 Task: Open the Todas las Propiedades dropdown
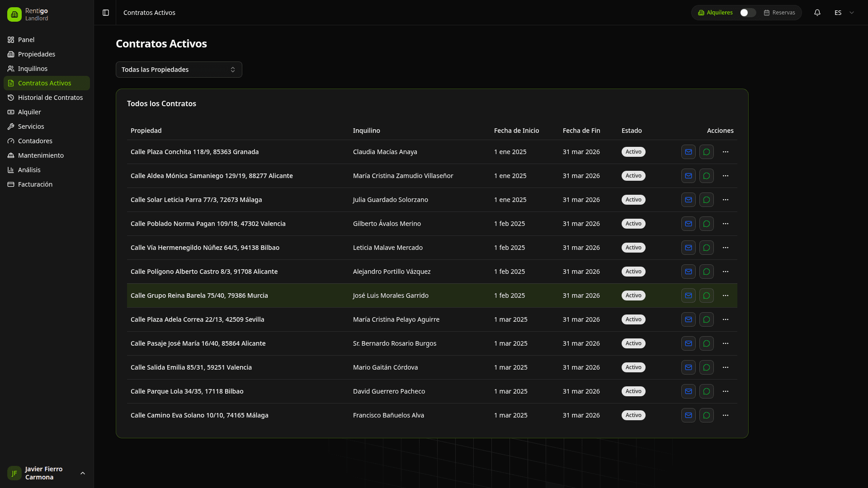tap(179, 70)
